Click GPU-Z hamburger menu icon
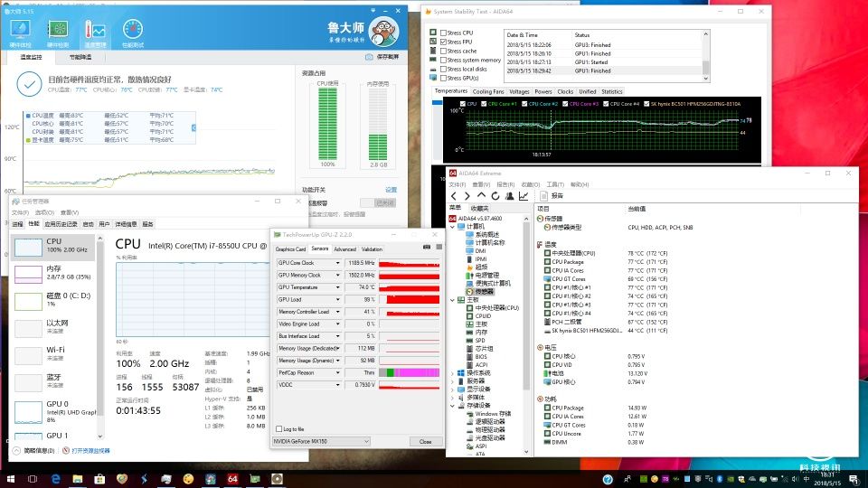868x488 pixels. tap(439, 248)
